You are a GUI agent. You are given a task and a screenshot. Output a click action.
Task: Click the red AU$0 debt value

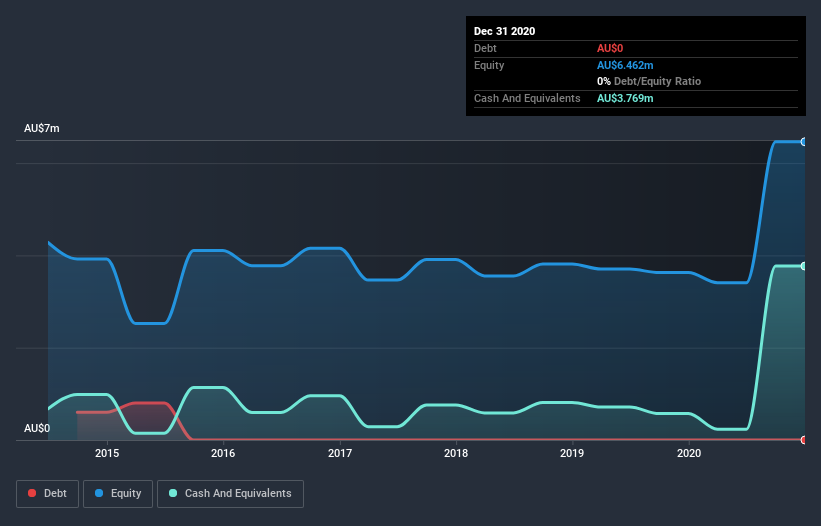(x=610, y=48)
